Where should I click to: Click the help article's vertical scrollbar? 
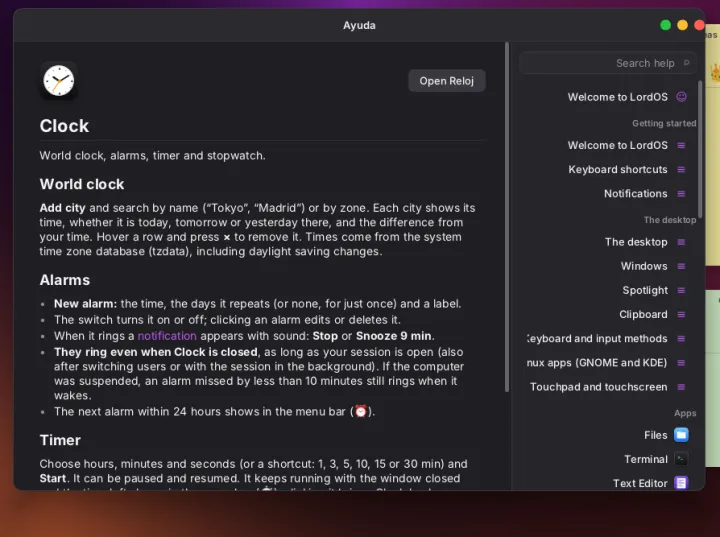[x=507, y=217]
